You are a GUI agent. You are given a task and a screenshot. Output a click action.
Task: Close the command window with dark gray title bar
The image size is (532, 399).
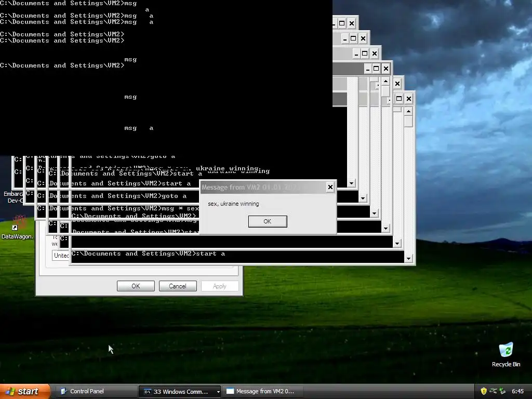(x=386, y=69)
